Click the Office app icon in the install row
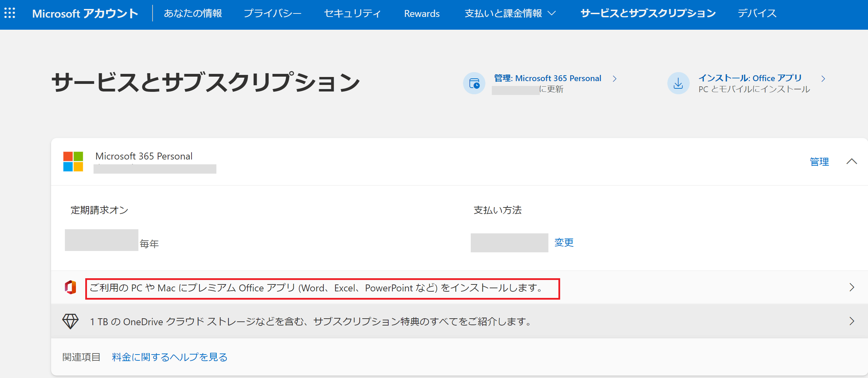The height and width of the screenshot is (378, 868). (70, 288)
